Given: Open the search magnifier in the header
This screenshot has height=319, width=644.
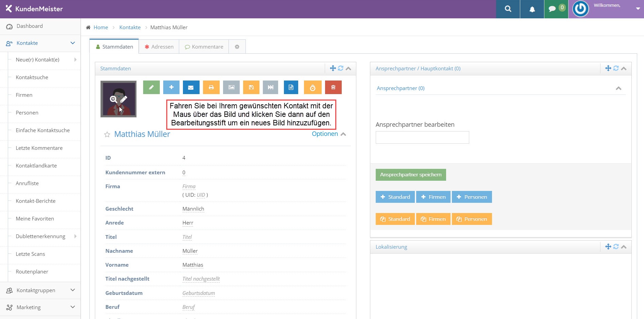Looking at the screenshot, I should [x=508, y=9].
